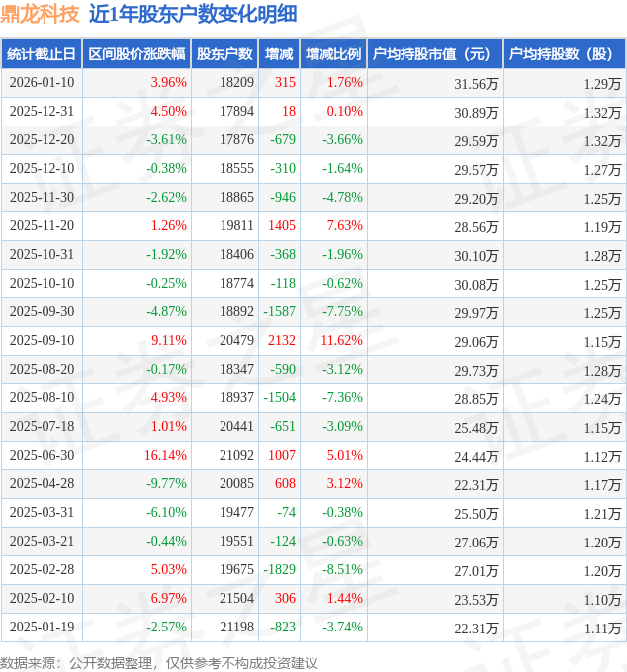The width and height of the screenshot is (627, 672).
Task: Click the 2025-01-19 date row
Action: (x=41, y=628)
